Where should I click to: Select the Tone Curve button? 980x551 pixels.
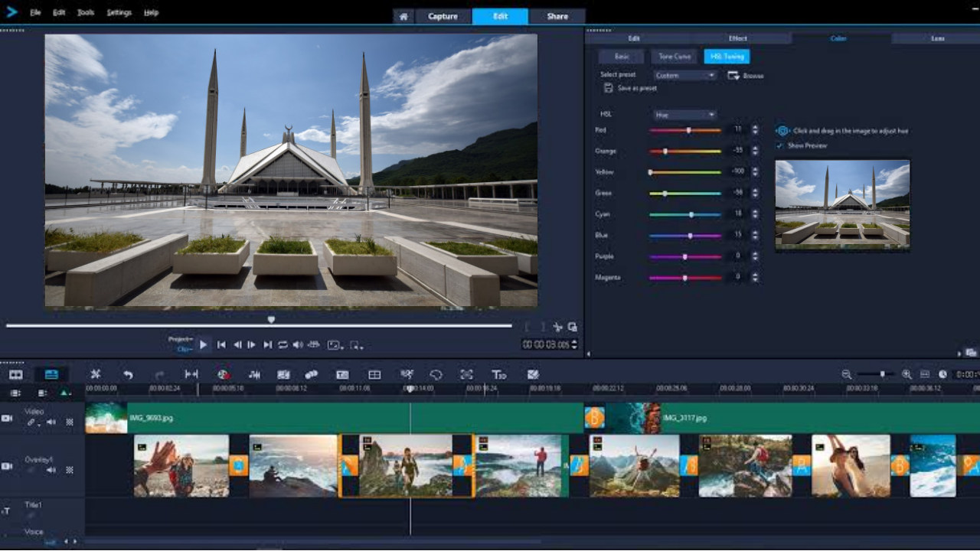pos(675,57)
